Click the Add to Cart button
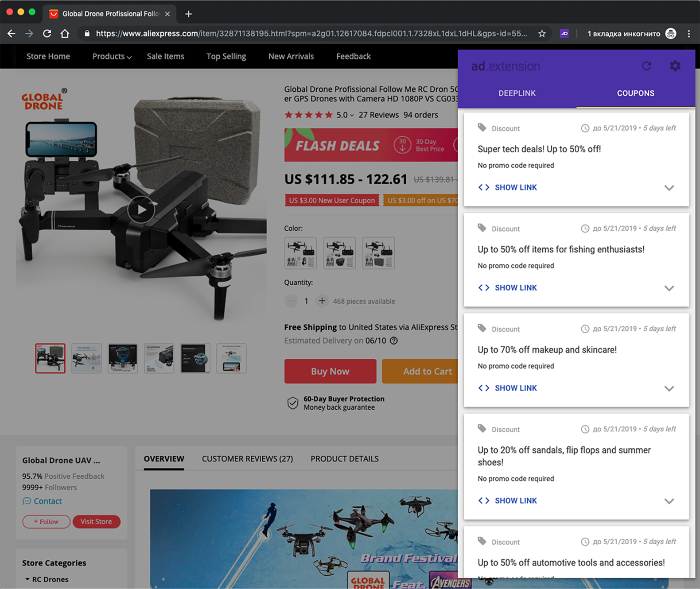 tap(420, 371)
